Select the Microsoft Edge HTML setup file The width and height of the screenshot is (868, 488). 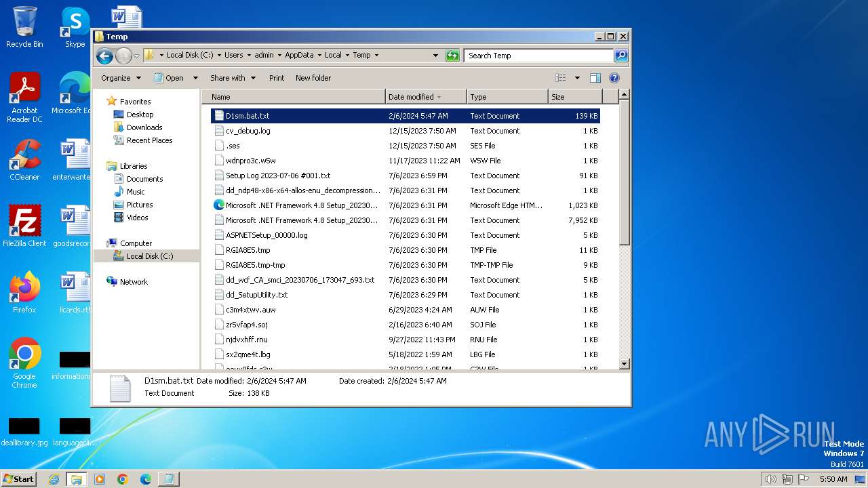point(406,205)
